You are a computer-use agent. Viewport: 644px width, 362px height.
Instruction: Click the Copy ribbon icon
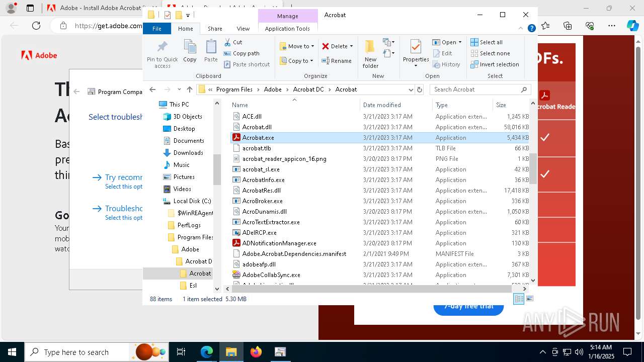coord(190,51)
